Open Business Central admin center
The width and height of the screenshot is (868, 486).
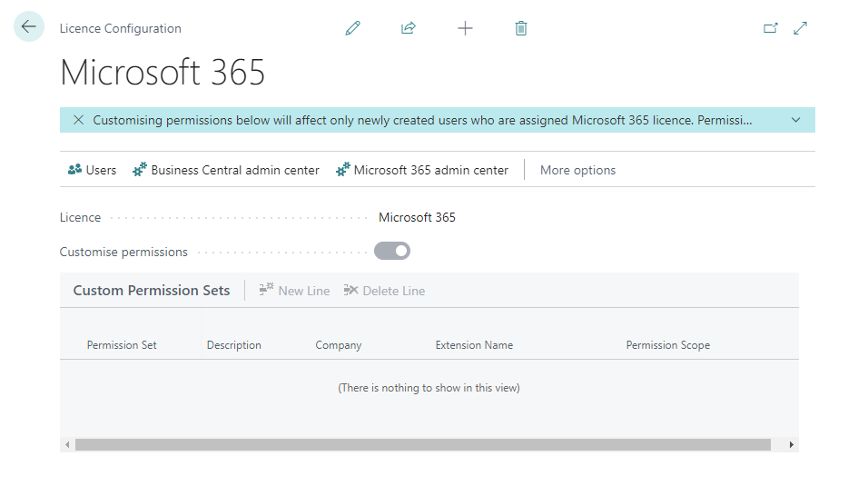click(226, 170)
